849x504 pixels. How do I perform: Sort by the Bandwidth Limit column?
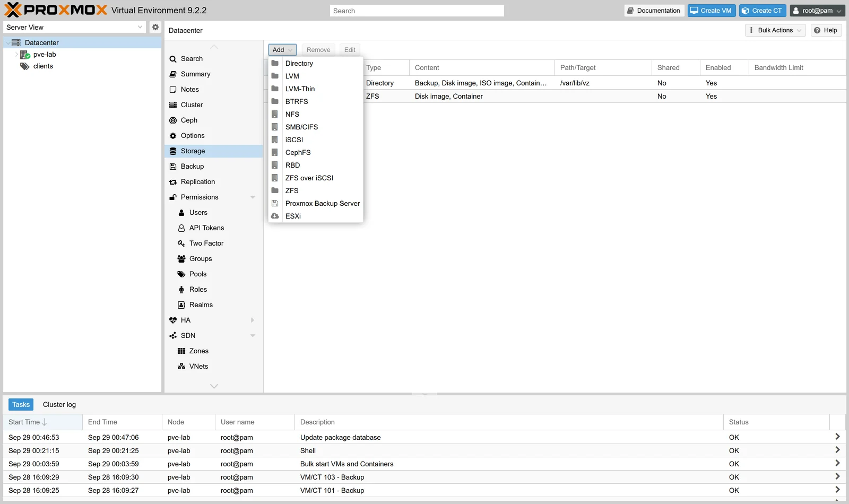[x=797, y=68]
